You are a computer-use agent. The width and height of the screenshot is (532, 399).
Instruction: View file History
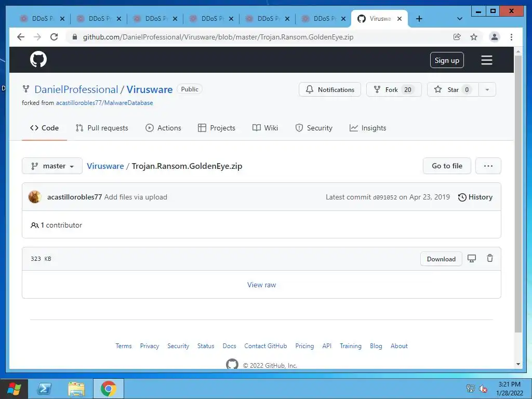point(475,197)
